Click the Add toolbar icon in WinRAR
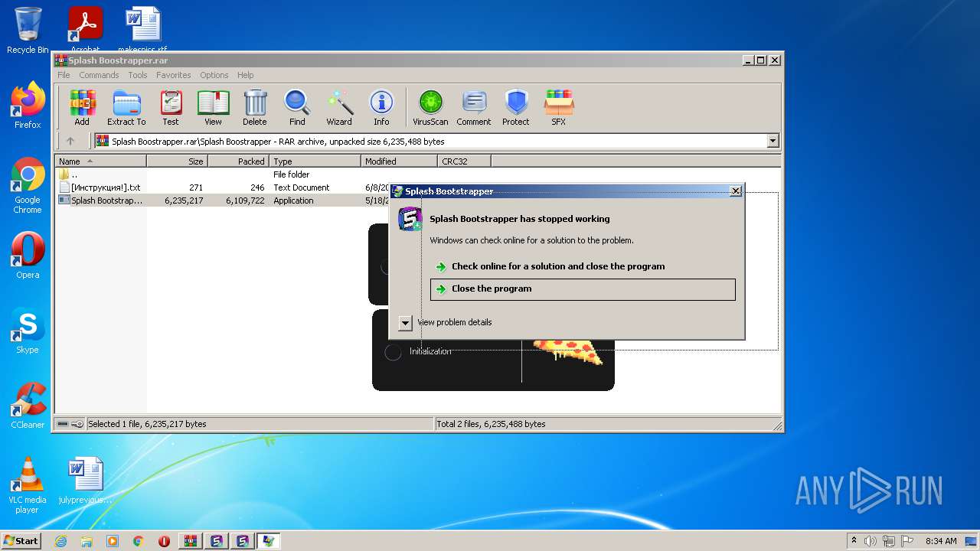Image resolution: width=980 pixels, height=551 pixels. pos(82,108)
